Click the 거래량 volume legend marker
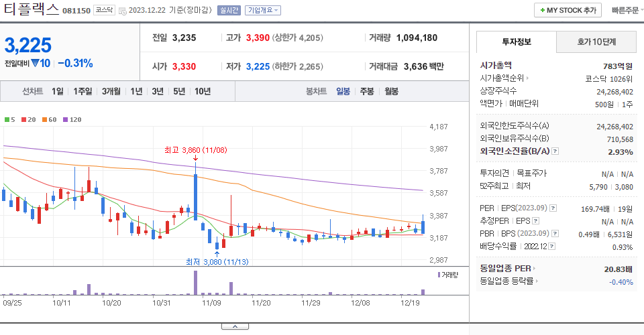Screen dimensions: 644x335 (439, 275)
